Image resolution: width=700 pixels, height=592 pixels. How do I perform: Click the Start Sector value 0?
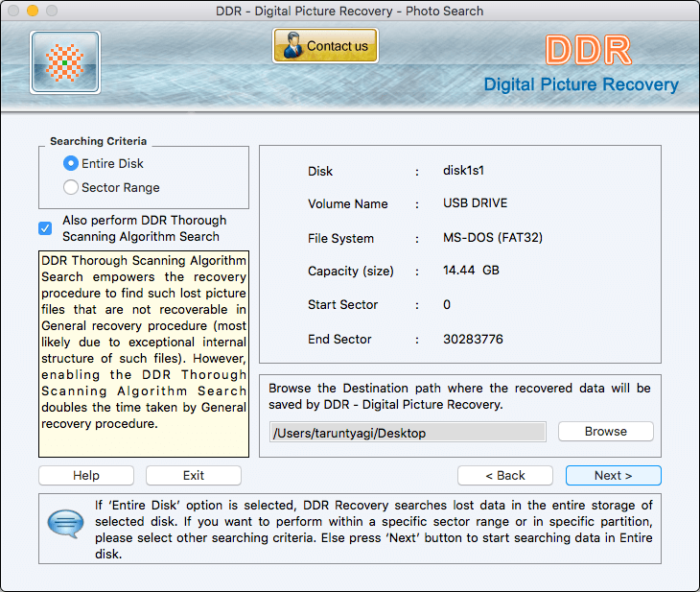tap(447, 305)
